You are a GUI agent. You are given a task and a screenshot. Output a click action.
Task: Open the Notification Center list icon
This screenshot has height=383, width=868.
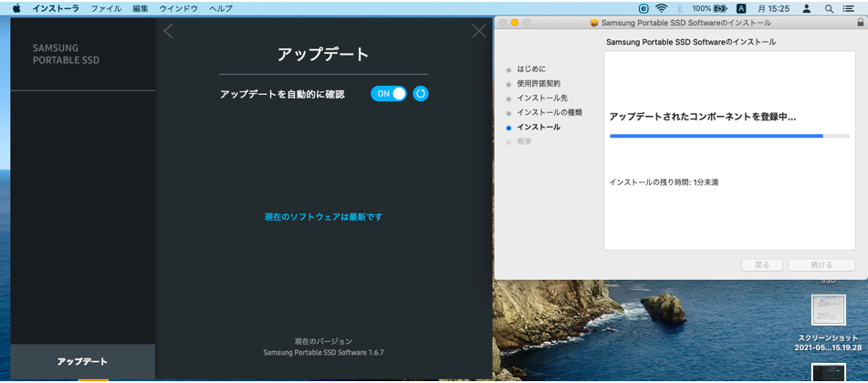tap(849, 8)
